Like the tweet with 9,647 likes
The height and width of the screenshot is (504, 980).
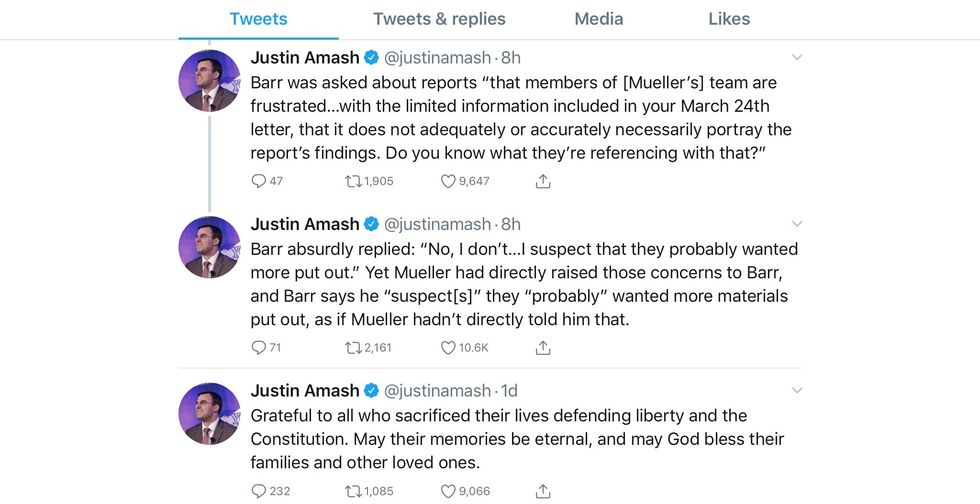(x=448, y=181)
